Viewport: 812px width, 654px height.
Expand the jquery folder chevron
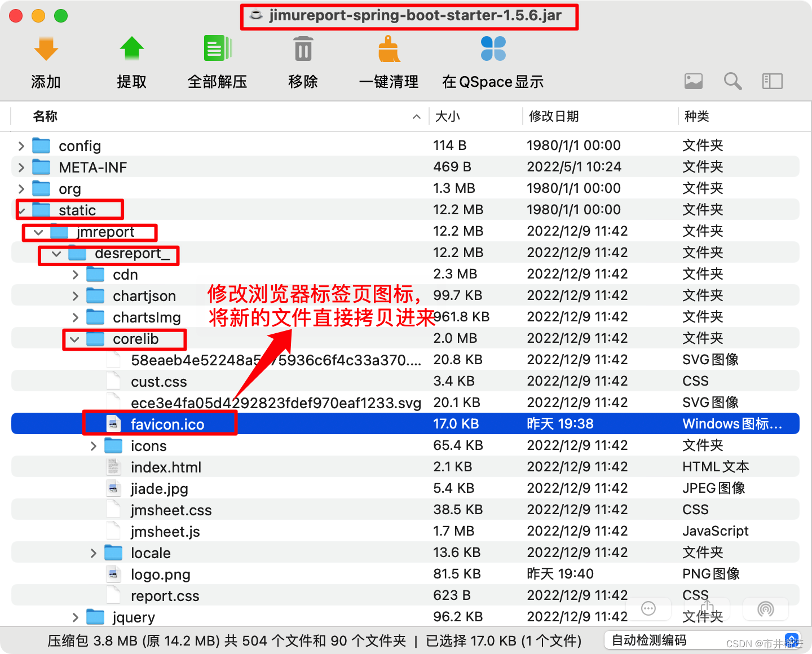[76, 617]
